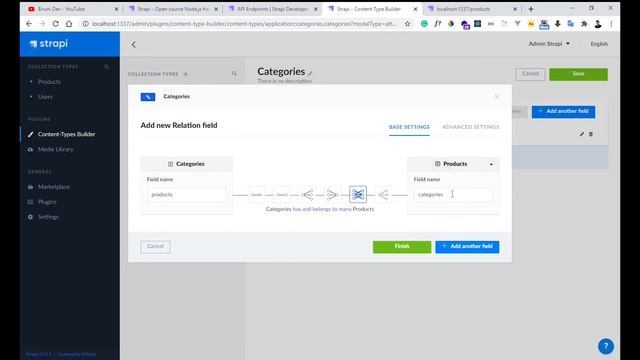Open Chrome three-dot menu
640x360 pixels.
pyautogui.click(x=611, y=24)
